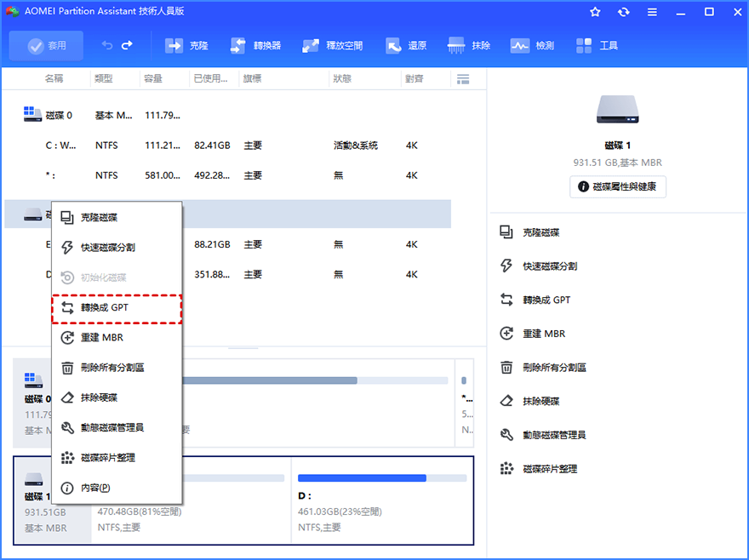749x560 pixels.
Task: Sort by the 名稱 column header
Action: pos(54,78)
